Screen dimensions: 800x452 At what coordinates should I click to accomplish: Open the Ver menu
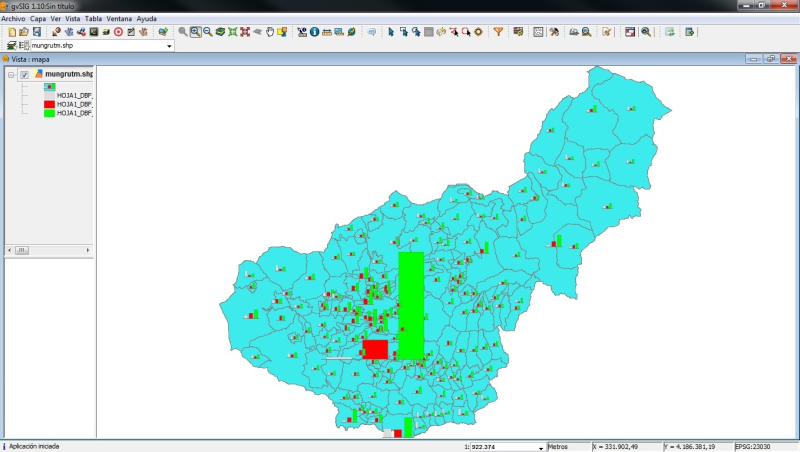(x=56, y=18)
